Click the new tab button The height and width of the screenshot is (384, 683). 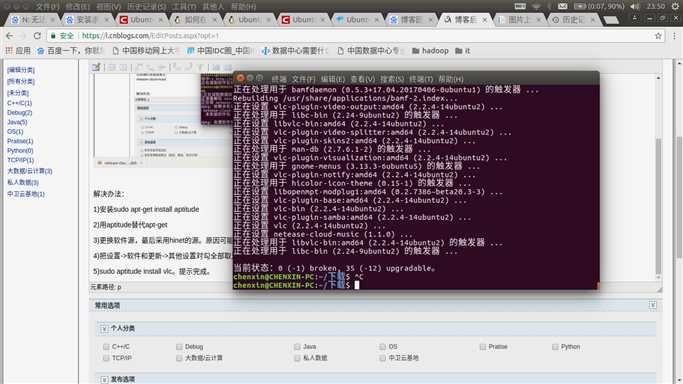pos(611,20)
